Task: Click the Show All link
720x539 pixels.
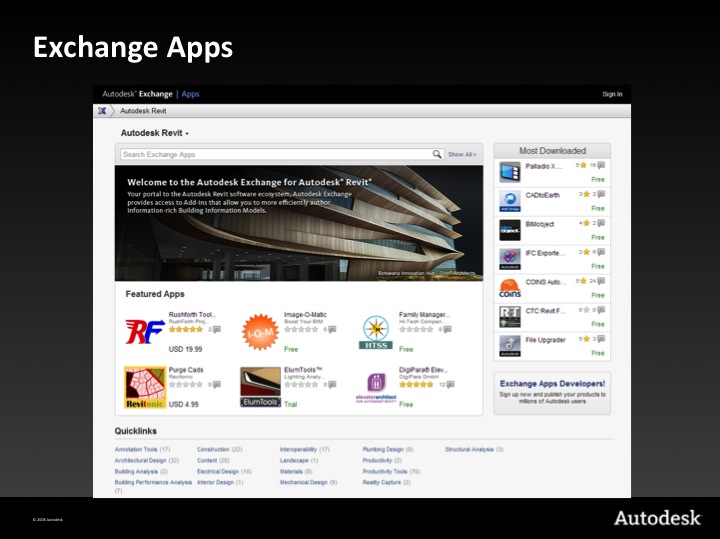Action: (x=462, y=154)
